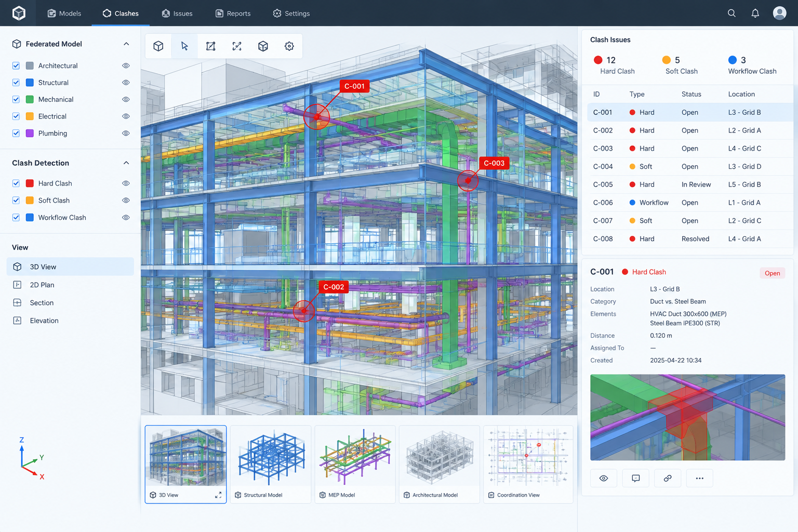Screen dimensions: 798x532
Task: Hide Soft Clash with eye icon
Action: (126, 201)
